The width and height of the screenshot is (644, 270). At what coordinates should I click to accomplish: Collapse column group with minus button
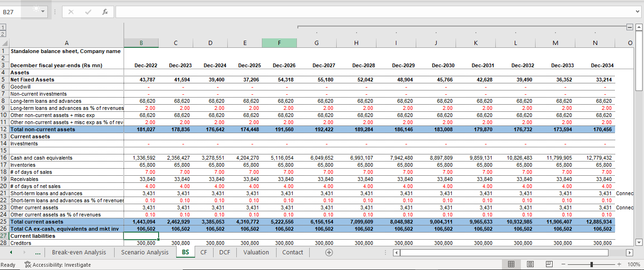point(629,27)
